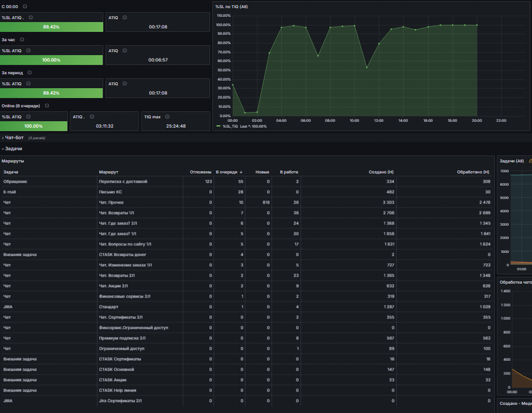532x413 pixels.
Task: Click info icon on top ATIQ 00:17:08 panel
Action: 125,17
